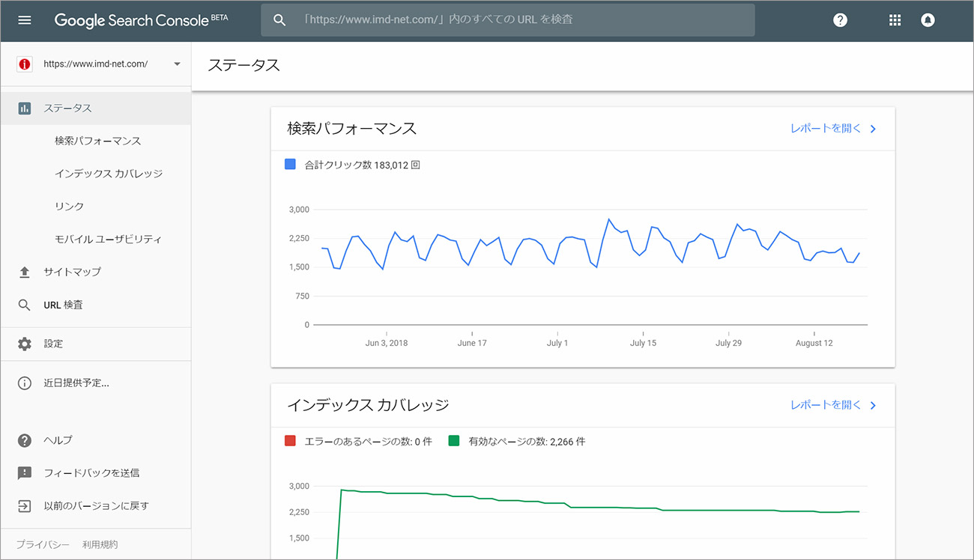Click the sidebar help icon

pyautogui.click(x=25, y=440)
